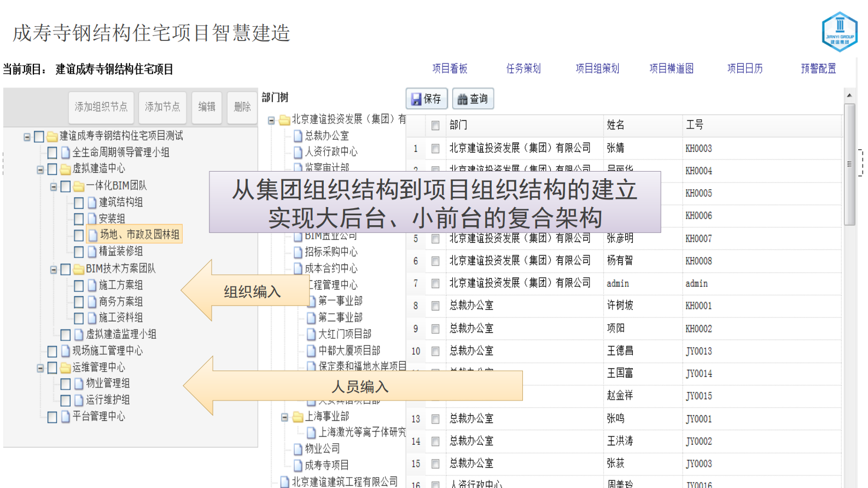Image resolution: width=868 pixels, height=488 pixels.
Task: Click document icon beside 平台管理中心
Action: (x=66, y=416)
